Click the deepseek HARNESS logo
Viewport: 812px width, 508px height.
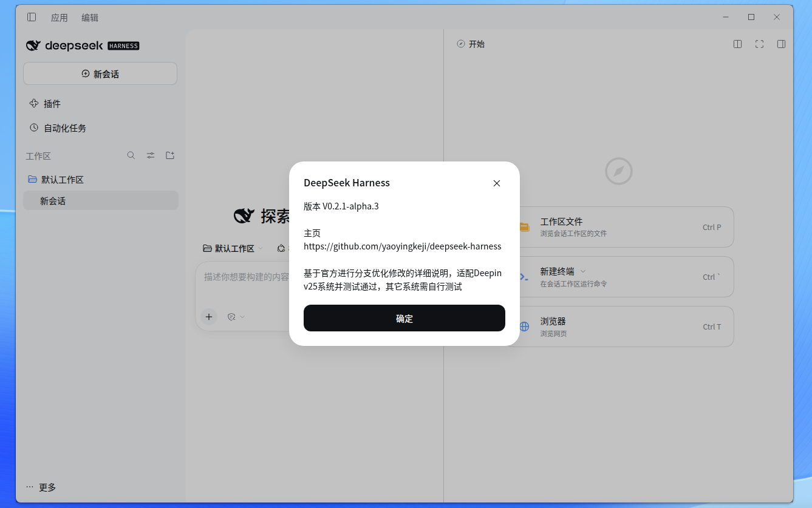pyautogui.click(x=83, y=46)
